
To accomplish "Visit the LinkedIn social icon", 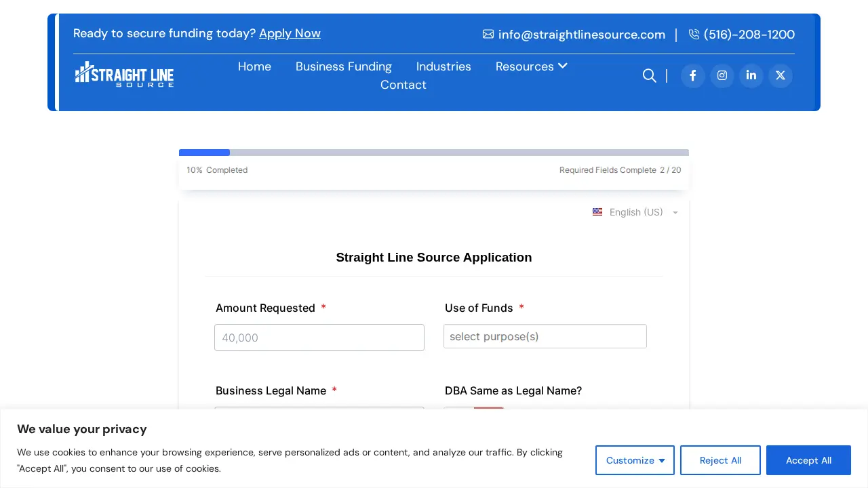I will [x=751, y=76].
